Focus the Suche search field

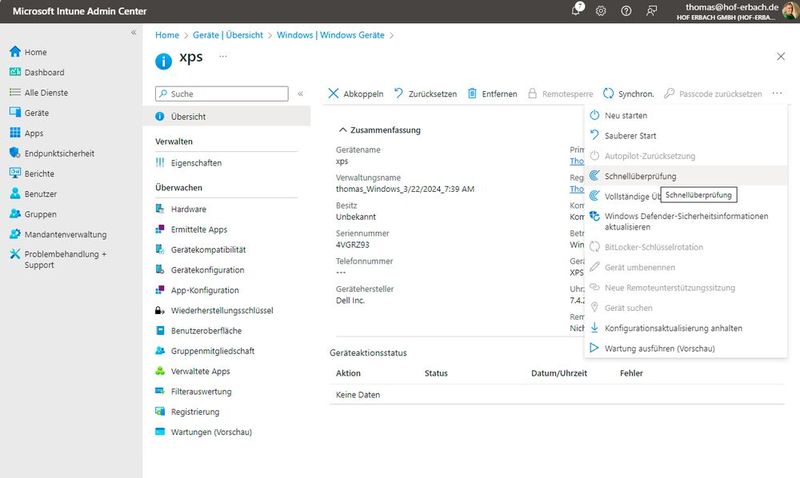[221, 94]
